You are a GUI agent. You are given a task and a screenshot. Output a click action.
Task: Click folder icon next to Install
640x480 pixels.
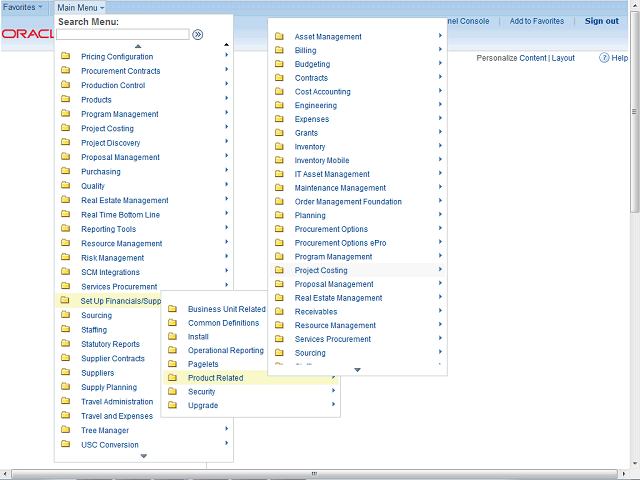tap(173, 336)
